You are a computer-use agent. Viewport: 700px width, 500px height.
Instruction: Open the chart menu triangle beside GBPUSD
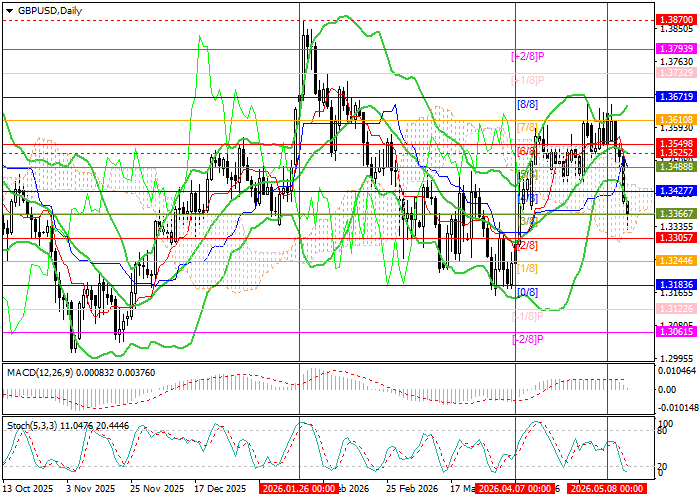[x=9, y=11]
